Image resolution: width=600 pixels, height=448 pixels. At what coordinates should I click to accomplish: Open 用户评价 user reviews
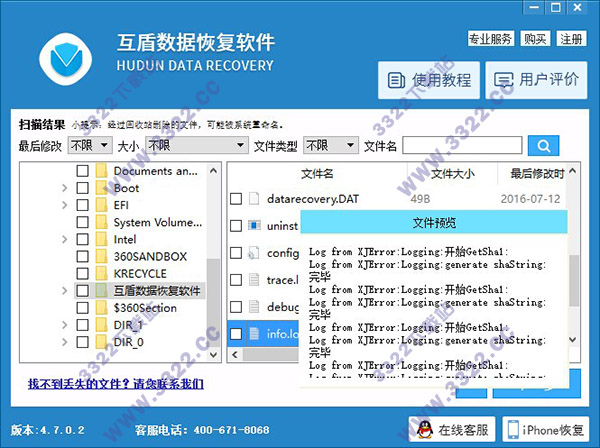536,80
